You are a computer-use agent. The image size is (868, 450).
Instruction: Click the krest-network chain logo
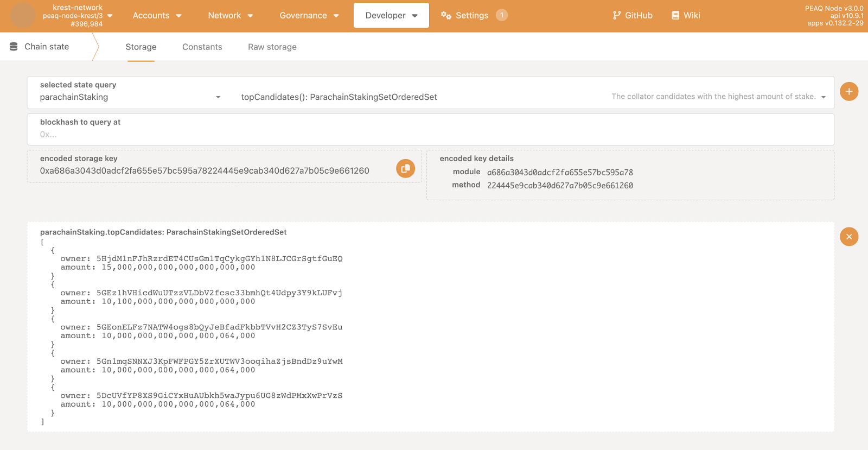(x=23, y=15)
